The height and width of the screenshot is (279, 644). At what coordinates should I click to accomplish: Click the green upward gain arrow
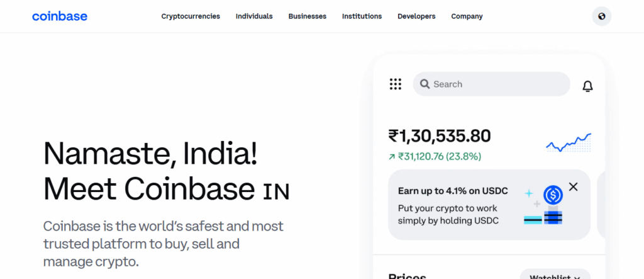392,157
